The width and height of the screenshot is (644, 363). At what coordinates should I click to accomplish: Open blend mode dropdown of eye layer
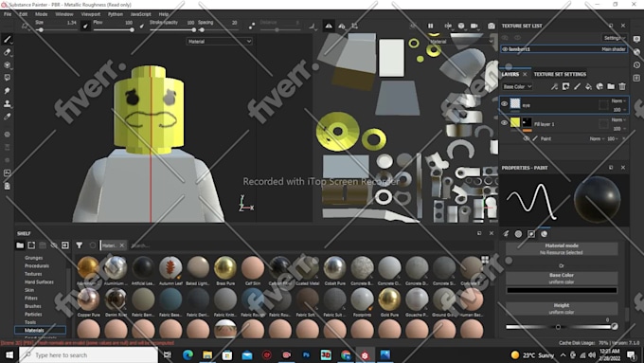(x=619, y=100)
